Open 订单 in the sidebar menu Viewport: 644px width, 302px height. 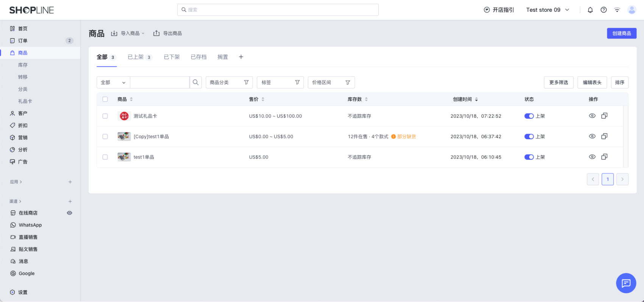(23, 41)
